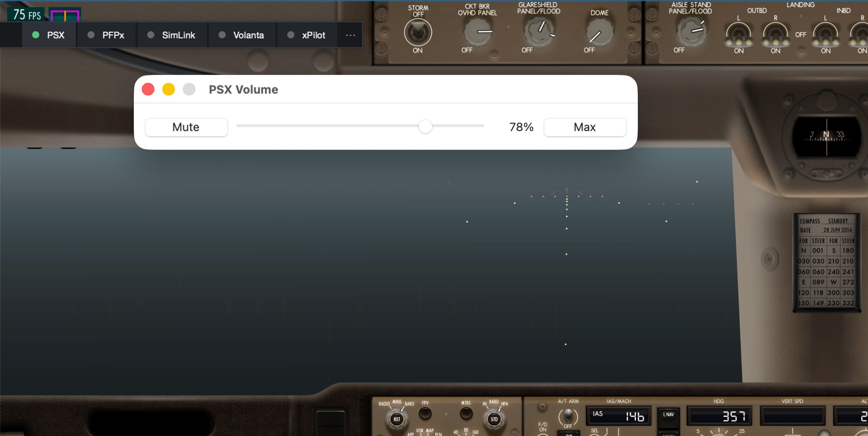Click the MTRS pushbutton
The image size is (868, 436).
tap(466, 413)
